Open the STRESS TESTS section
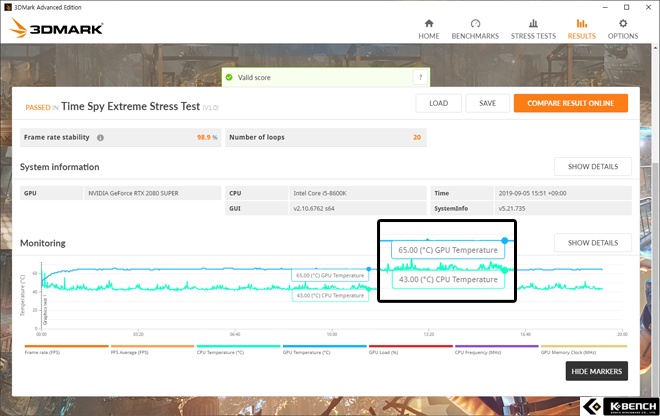 533,29
